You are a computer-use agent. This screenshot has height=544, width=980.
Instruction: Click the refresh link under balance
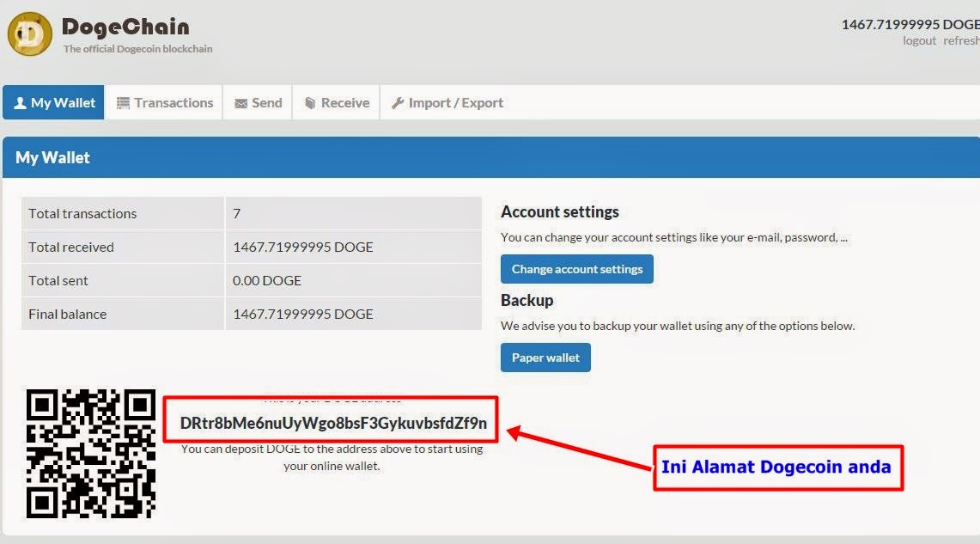[961, 40]
